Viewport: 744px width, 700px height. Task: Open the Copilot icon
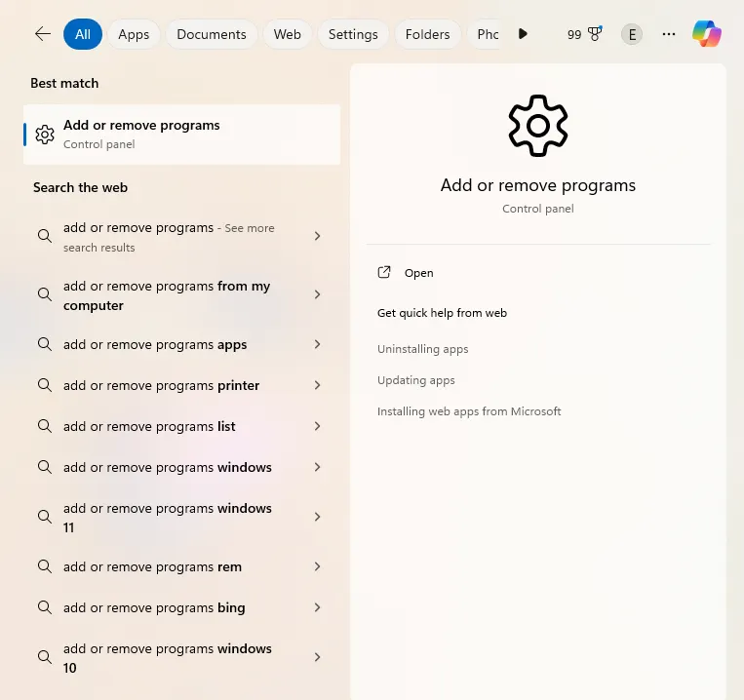(707, 34)
